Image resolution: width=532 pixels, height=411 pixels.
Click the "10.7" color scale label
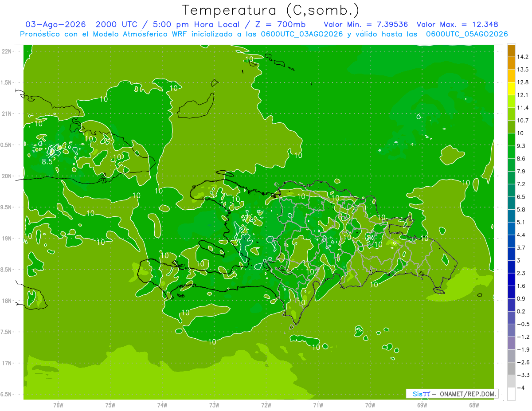pyautogui.click(x=523, y=121)
